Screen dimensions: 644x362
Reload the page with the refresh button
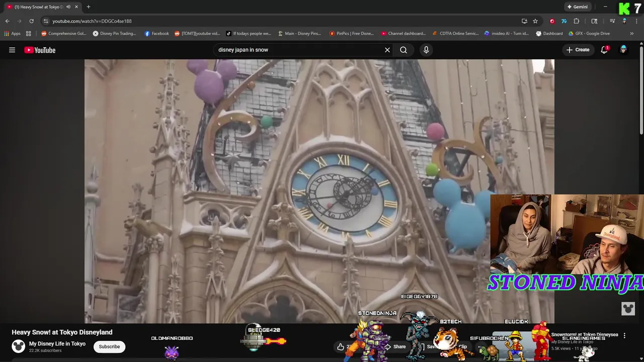pyautogui.click(x=31, y=21)
